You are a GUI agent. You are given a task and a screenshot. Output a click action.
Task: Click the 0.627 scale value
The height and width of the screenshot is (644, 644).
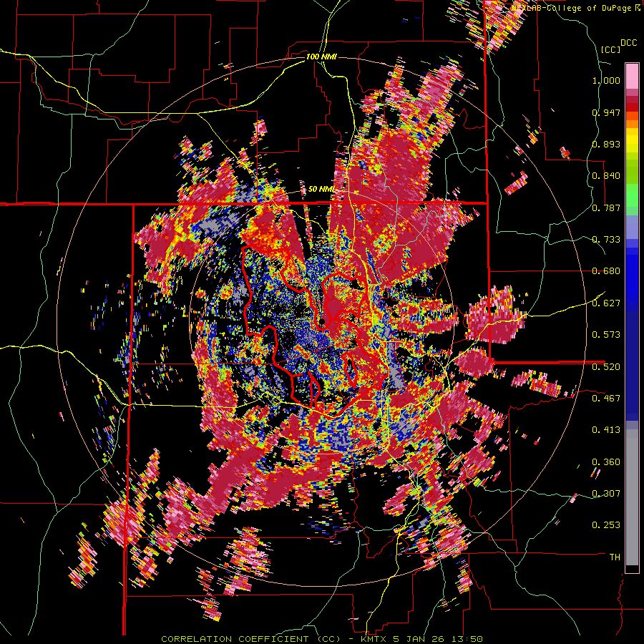606,303
